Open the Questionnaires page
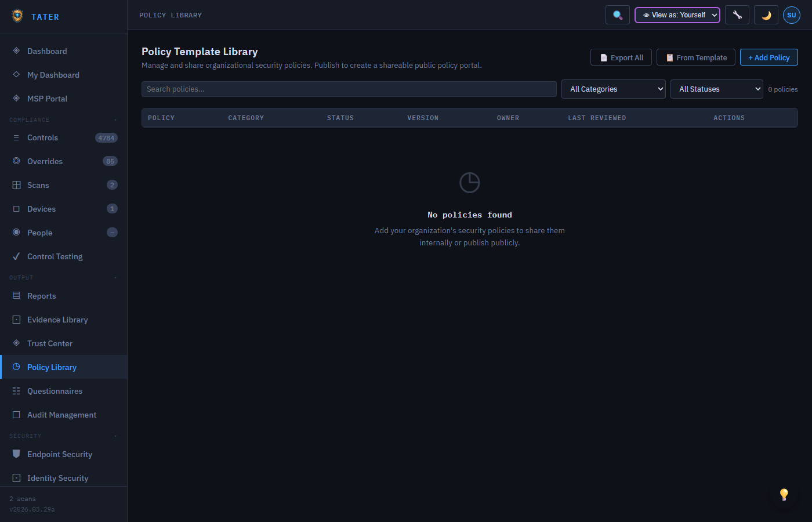 pos(63,391)
